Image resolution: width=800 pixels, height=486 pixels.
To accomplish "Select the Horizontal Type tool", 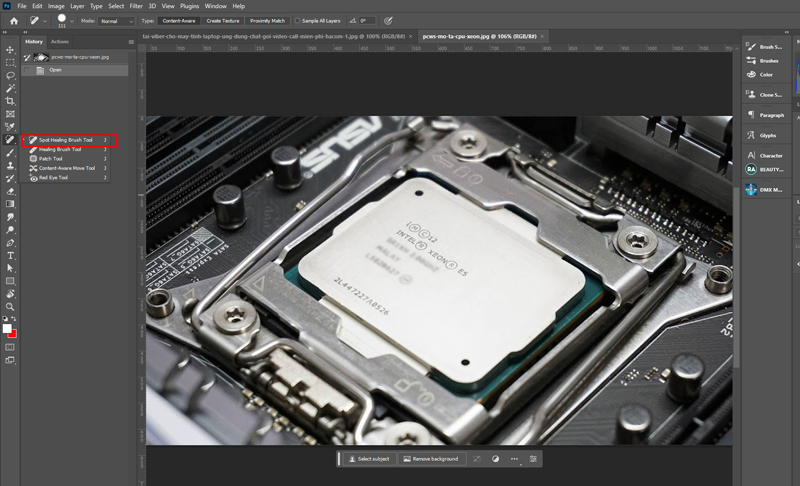I will pos(10,255).
